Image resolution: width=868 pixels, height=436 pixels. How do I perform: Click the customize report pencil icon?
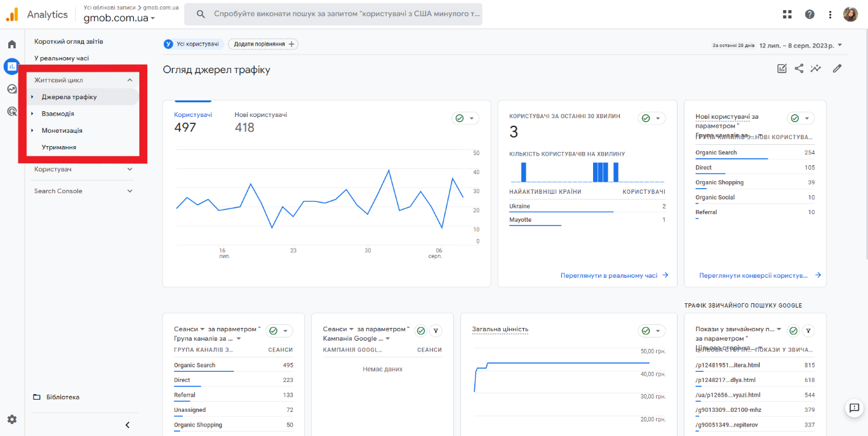836,68
